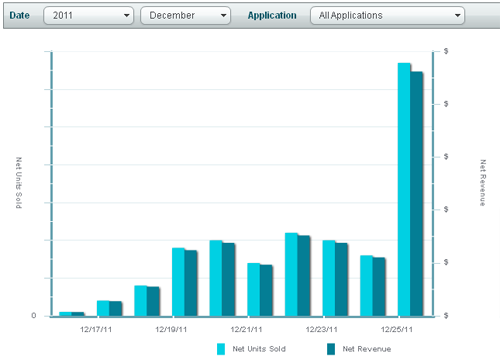Screen dimensions: 500x360
Task: Click the 0 value on left axis
Action: [34, 315]
